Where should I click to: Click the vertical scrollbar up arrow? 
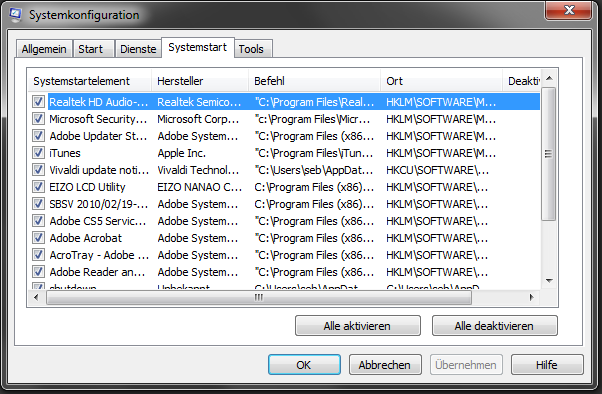(549, 78)
